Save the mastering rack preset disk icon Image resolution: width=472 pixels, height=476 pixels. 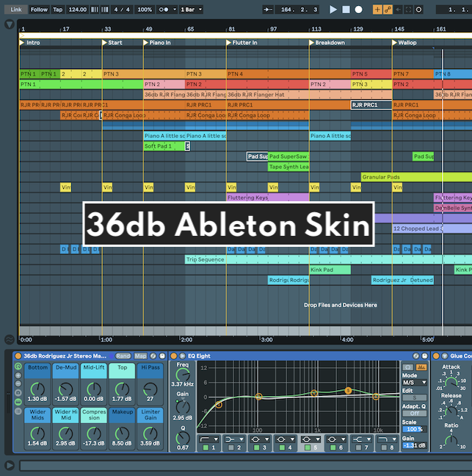(162, 356)
